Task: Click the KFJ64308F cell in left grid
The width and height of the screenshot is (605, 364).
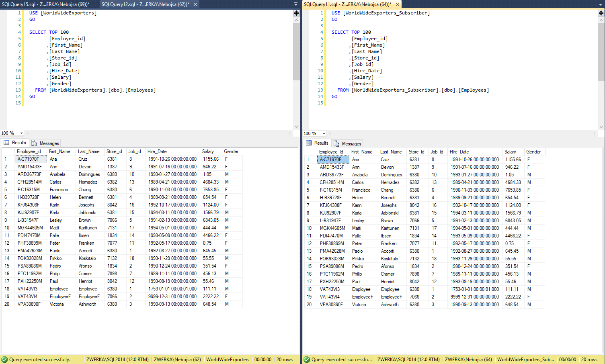Action: coord(31,205)
